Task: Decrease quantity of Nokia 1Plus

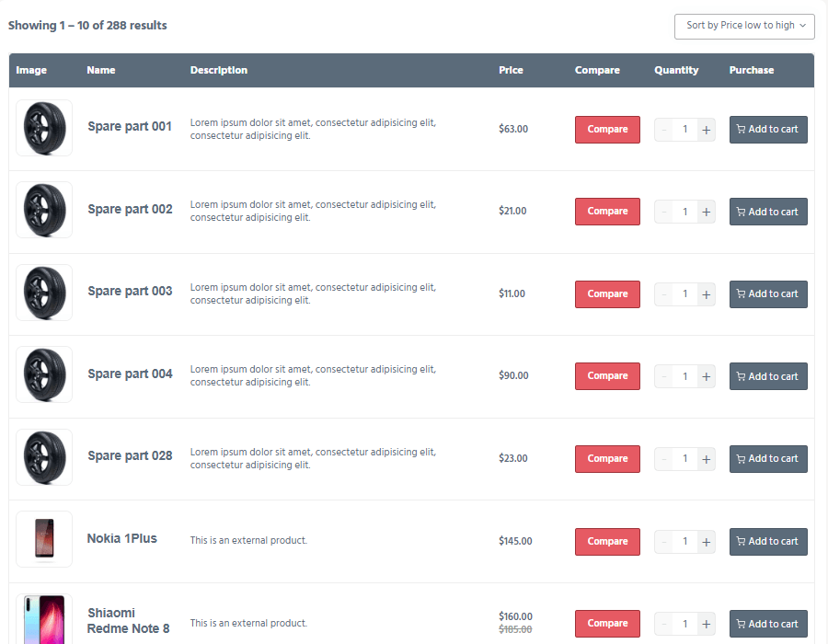Action: point(663,542)
